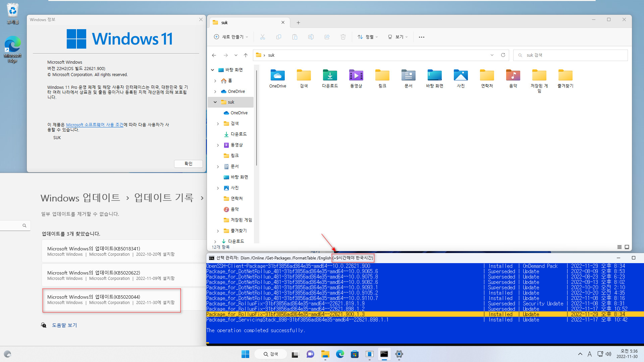Click the Rename icon in Explorer toolbar
The height and width of the screenshot is (362, 644).
tap(311, 37)
